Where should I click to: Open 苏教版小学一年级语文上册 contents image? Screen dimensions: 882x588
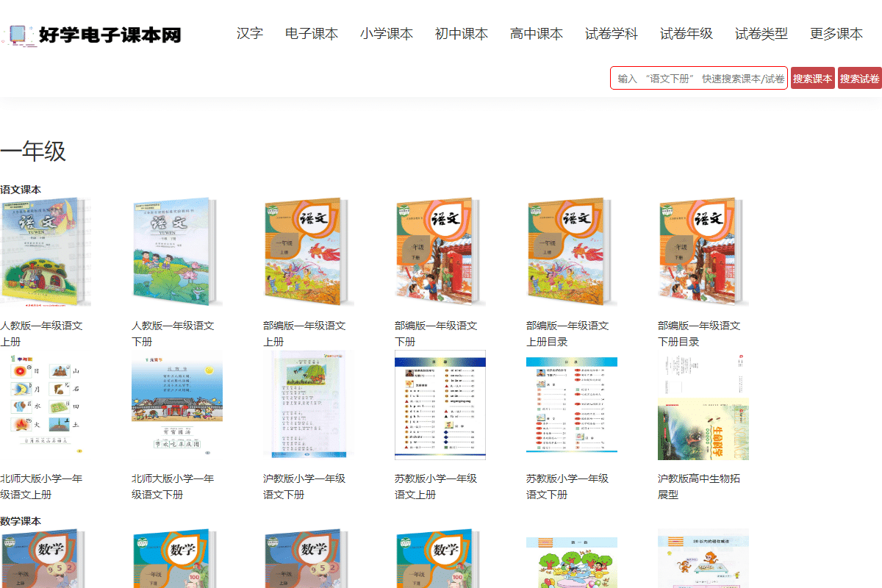440,404
